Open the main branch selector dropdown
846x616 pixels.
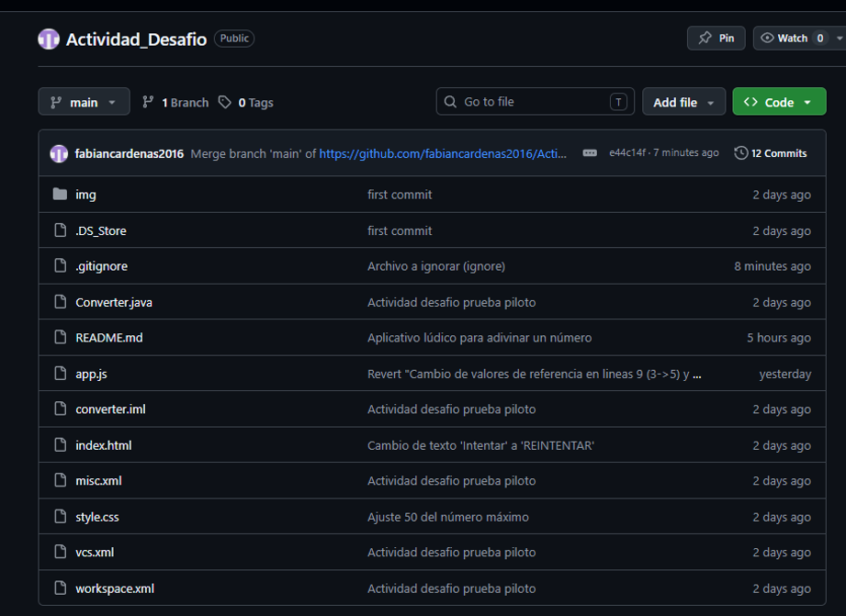point(85,101)
